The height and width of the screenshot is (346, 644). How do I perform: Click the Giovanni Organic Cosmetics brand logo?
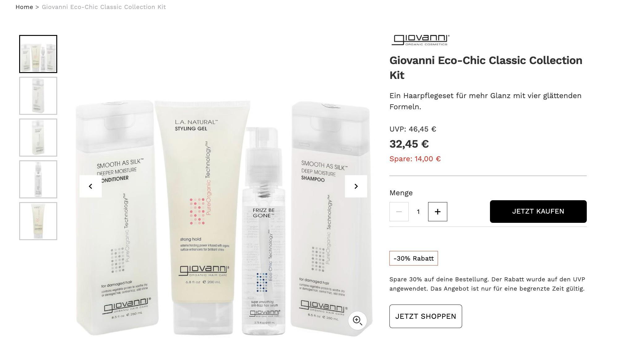pos(420,40)
